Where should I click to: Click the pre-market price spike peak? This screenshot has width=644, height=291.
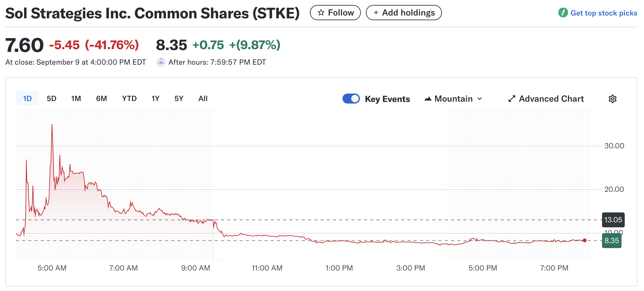(52, 125)
